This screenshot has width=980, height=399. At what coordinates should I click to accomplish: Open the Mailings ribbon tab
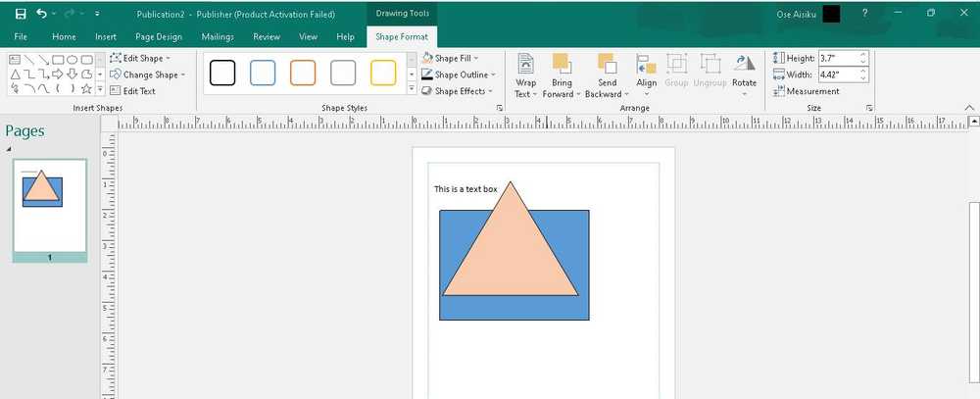pyautogui.click(x=218, y=37)
